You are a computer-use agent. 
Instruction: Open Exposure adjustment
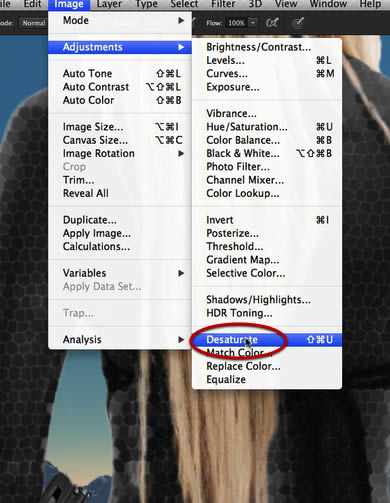[x=267, y=87]
